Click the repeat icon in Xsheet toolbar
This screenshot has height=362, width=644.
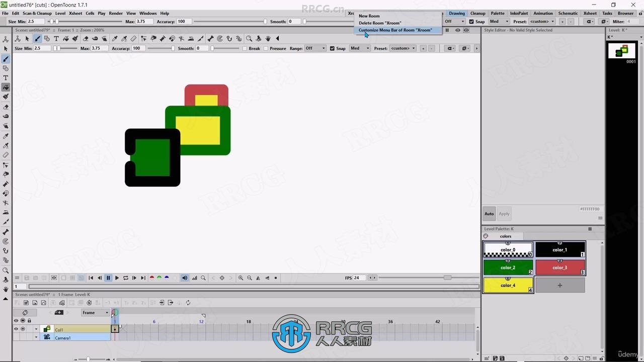pyautogui.click(x=188, y=303)
